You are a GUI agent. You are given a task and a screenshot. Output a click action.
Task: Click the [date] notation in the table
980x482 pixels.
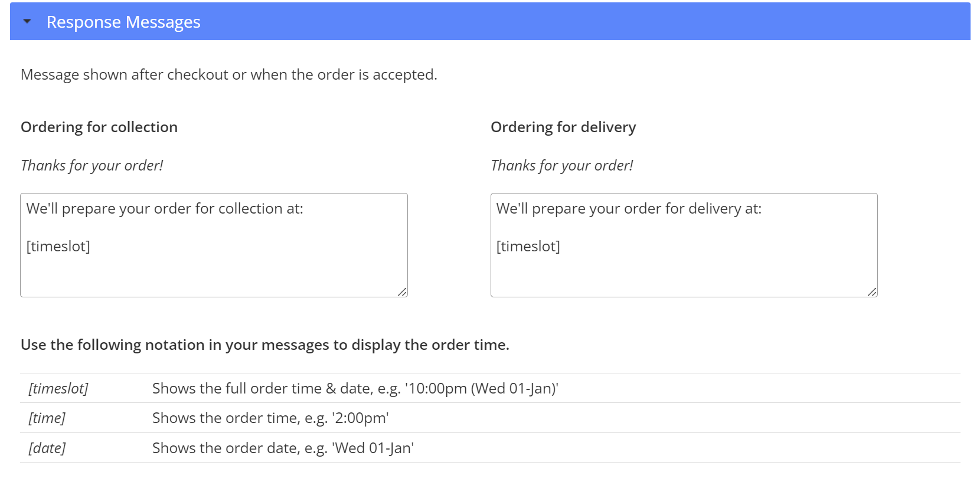[x=47, y=448]
